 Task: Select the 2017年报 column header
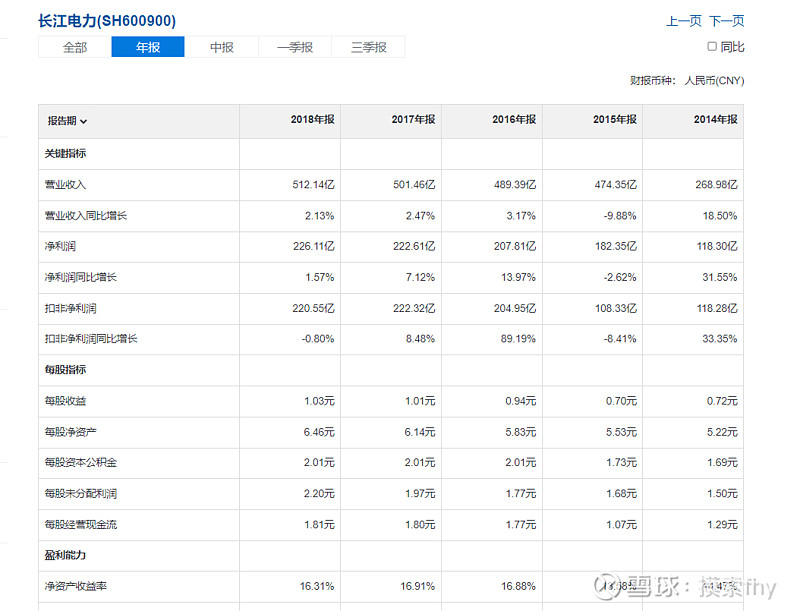click(x=413, y=120)
